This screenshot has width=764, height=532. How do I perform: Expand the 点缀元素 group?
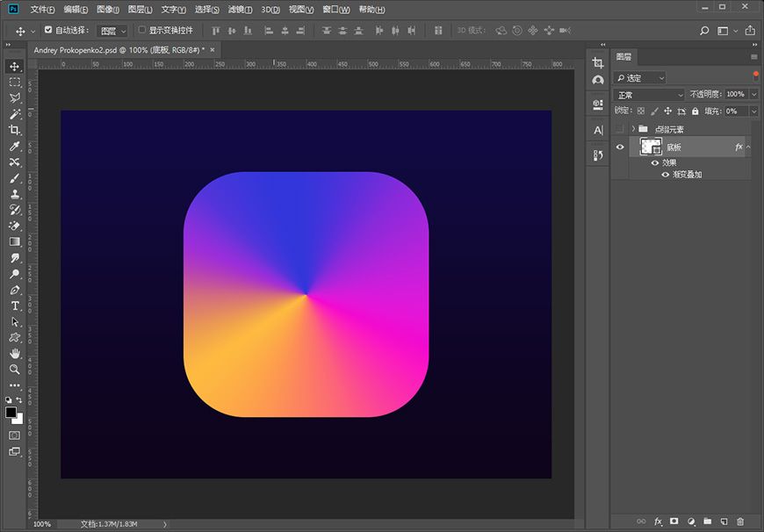tap(633, 129)
